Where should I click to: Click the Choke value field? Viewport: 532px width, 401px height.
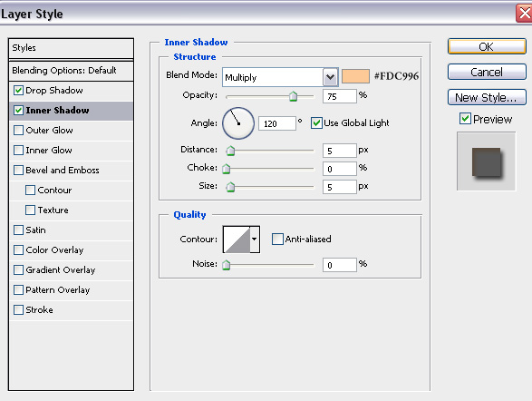(x=340, y=169)
